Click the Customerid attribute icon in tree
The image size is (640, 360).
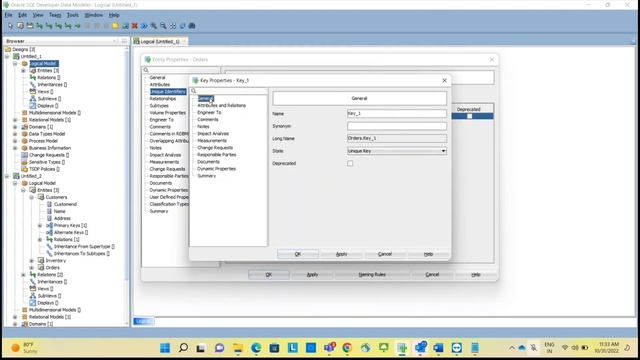49,204
